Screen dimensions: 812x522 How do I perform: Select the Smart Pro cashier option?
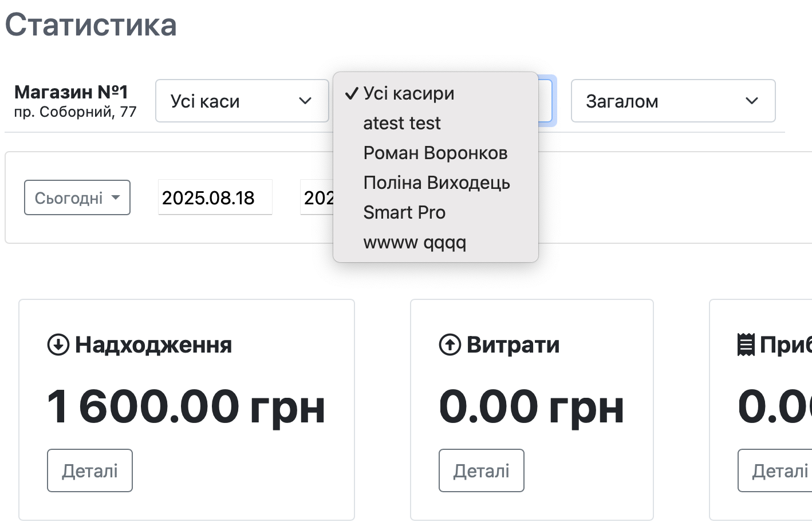coord(404,212)
